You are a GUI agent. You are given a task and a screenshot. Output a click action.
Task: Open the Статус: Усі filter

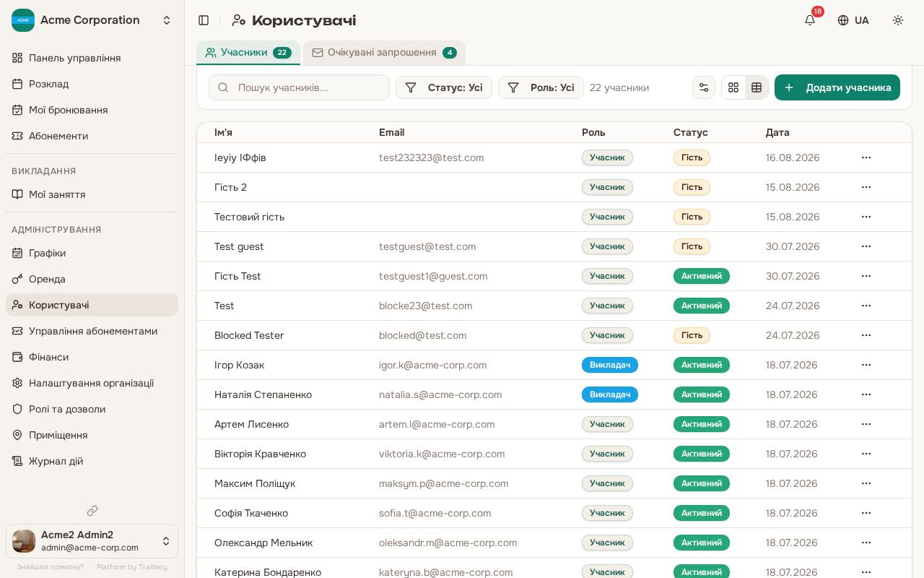point(444,87)
